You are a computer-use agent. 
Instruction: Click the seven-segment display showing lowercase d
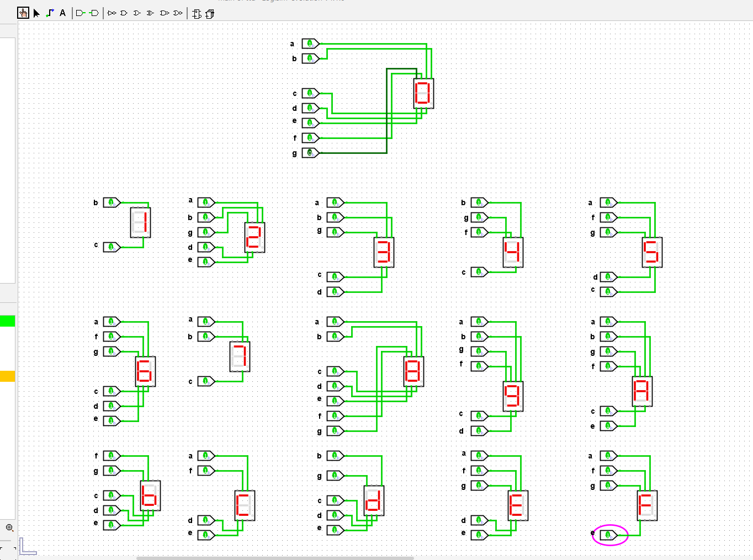coord(374,500)
